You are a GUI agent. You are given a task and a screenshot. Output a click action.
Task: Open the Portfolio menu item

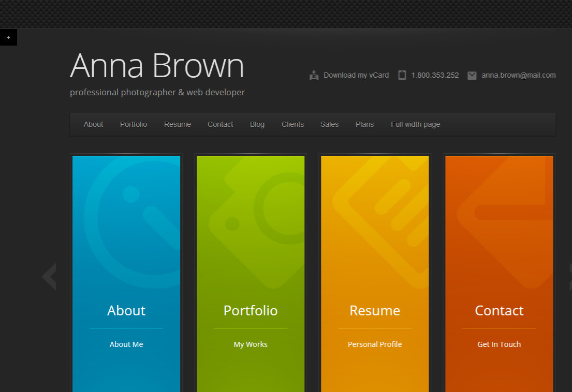click(x=134, y=124)
